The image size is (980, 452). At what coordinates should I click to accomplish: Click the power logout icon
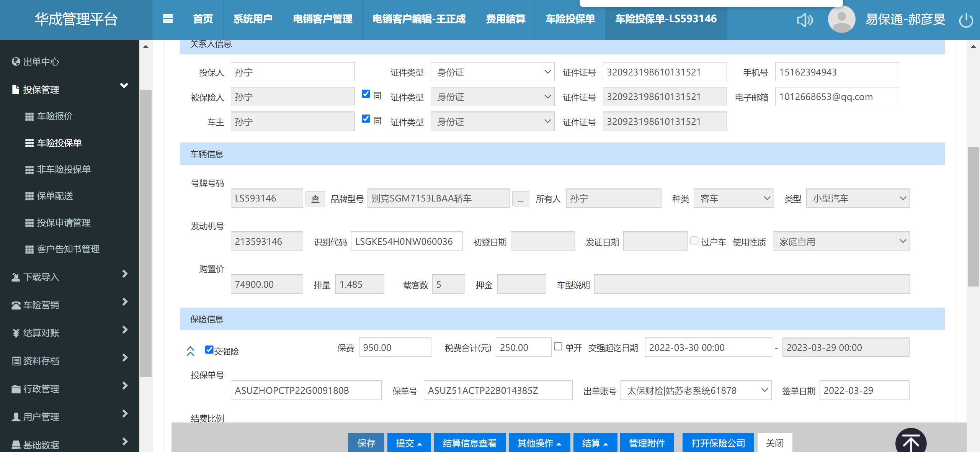click(966, 20)
